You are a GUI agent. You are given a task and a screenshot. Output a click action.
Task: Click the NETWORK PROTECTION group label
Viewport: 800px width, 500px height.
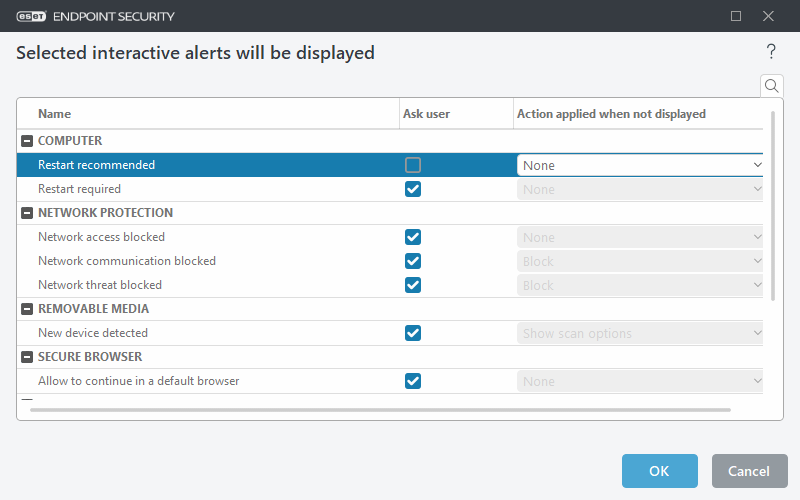click(106, 213)
